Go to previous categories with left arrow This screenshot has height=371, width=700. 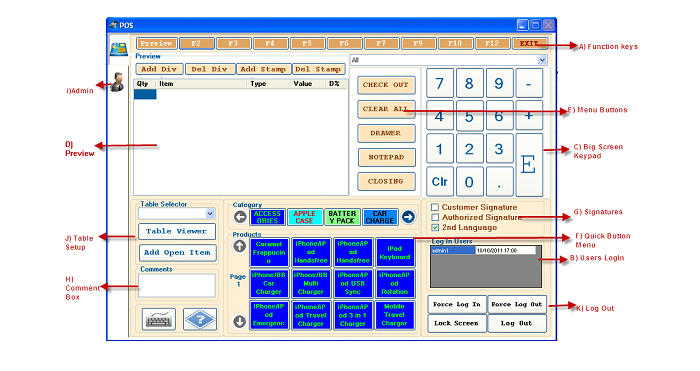click(240, 217)
